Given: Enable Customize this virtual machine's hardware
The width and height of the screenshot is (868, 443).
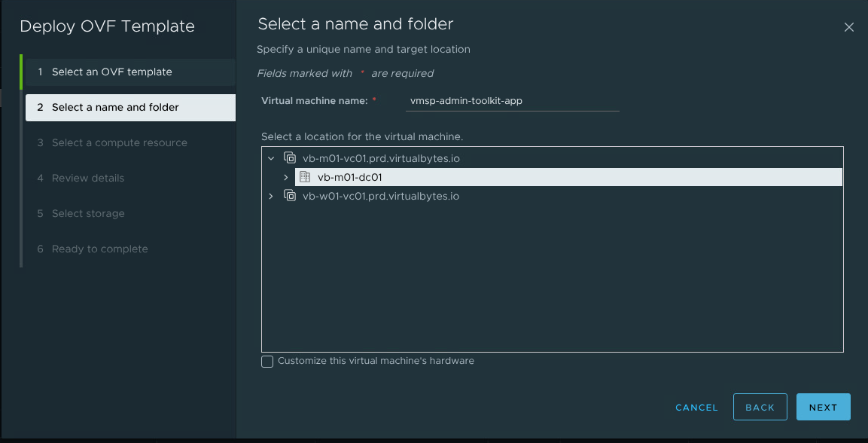Looking at the screenshot, I should (x=267, y=362).
